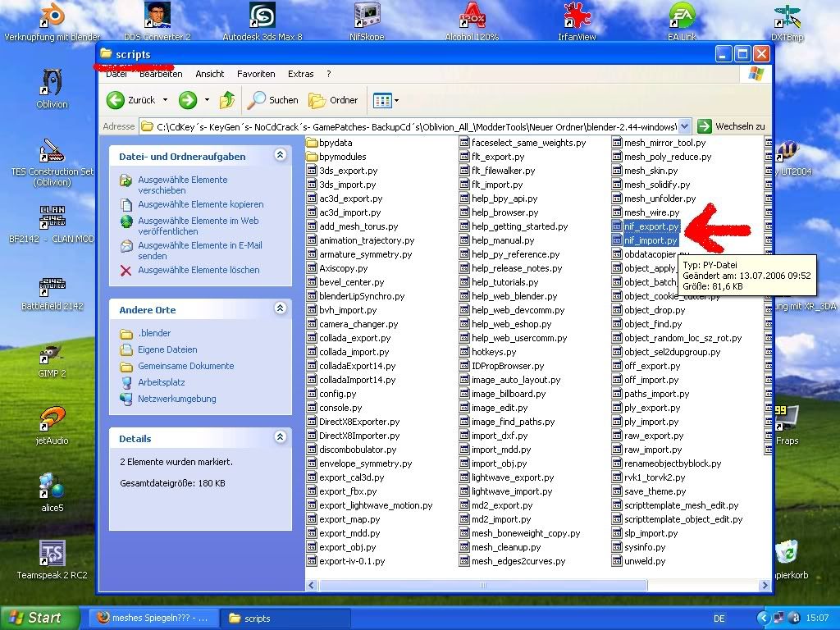Click the folder Up toolbar icon
The height and width of the screenshot is (630, 840).
[227, 100]
